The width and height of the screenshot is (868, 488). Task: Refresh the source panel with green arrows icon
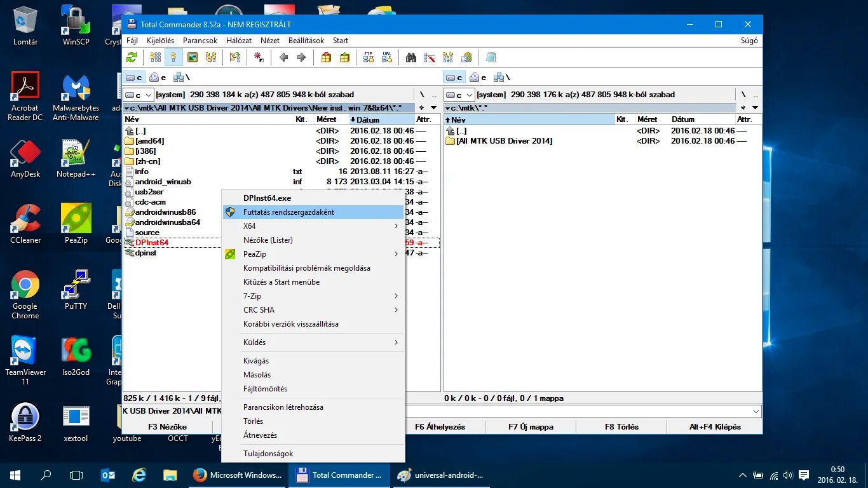pos(132,57)
